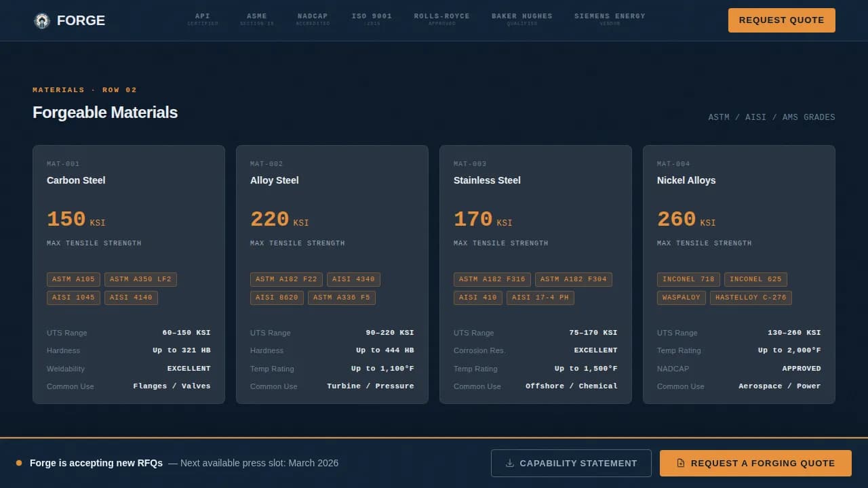Select the NADCAP accredited header item

click(313, 19)
